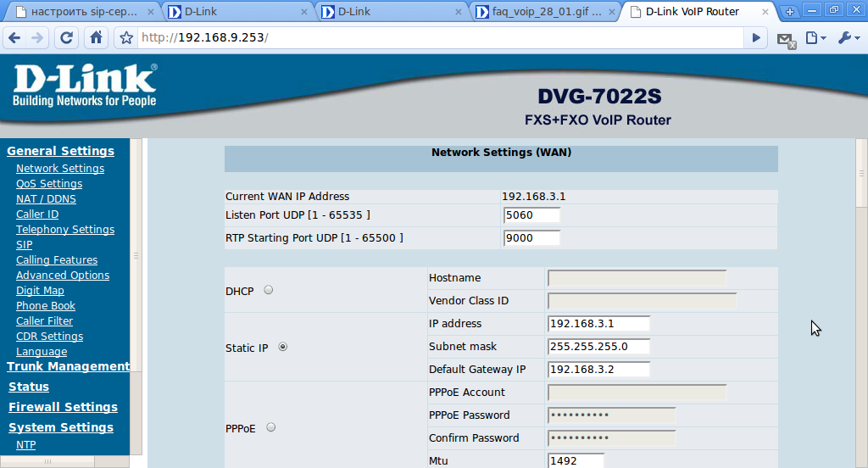Open the wrench settings menu
Viewport: 868px width, 468px height.
click(x=849, y=37)
